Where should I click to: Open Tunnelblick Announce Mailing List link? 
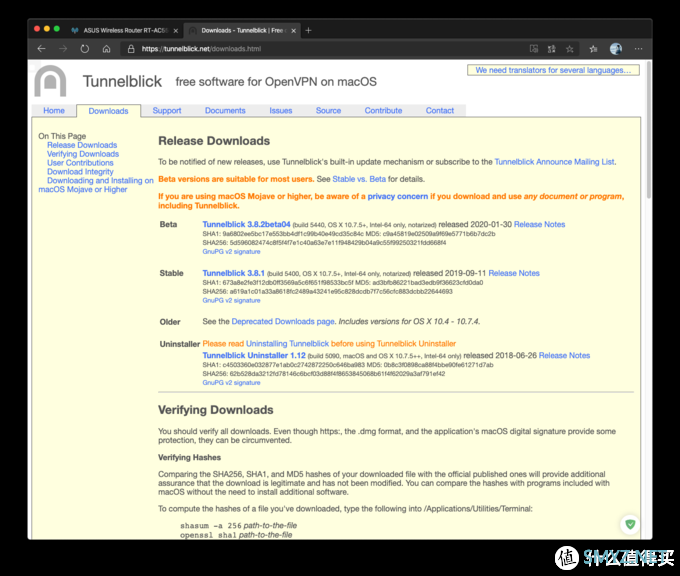coord(554,162)
